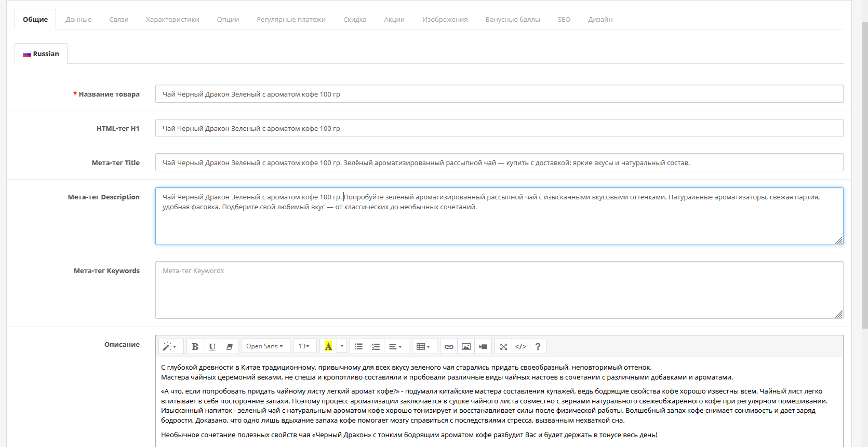The width and height of the screenshot is (868, 447).
Task: Toggle underline in the editor toolbar
Action: point(212,346)
